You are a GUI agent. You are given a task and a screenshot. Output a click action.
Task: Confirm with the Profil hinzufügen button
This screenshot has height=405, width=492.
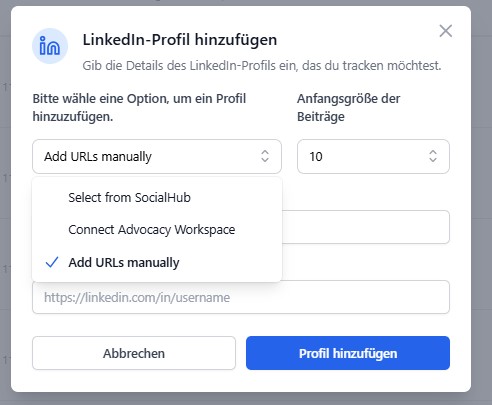click(x=348, y=353)
